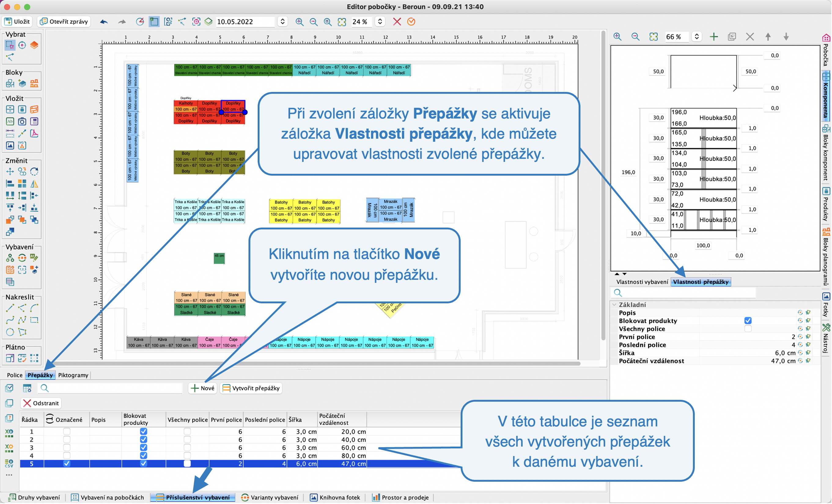The height and width of the screenshot is (504, 832).
Task: Select the yellow Batohy block on canvas
Action: coord(304,211)
